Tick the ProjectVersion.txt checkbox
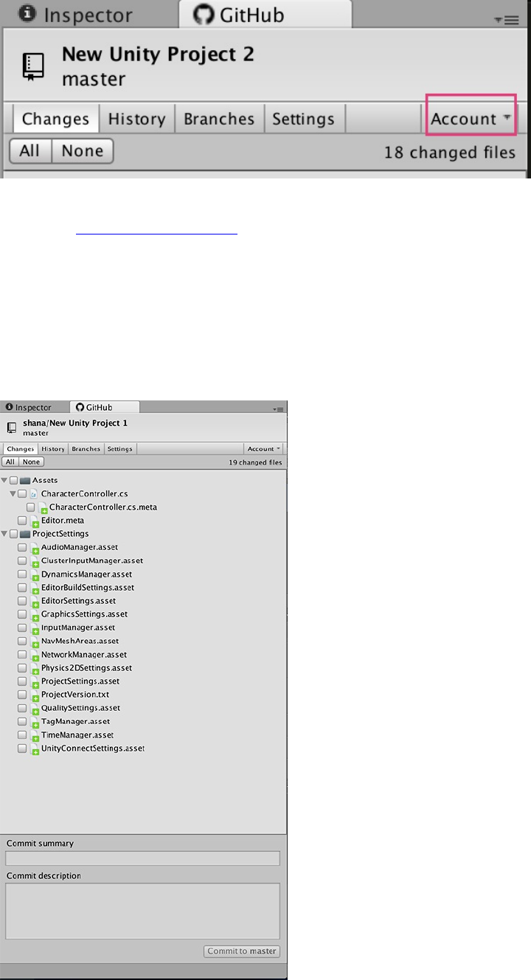Image resolution: width=531 pixels, height=980 pixels. pyautogui.click(x=22, y=695)
